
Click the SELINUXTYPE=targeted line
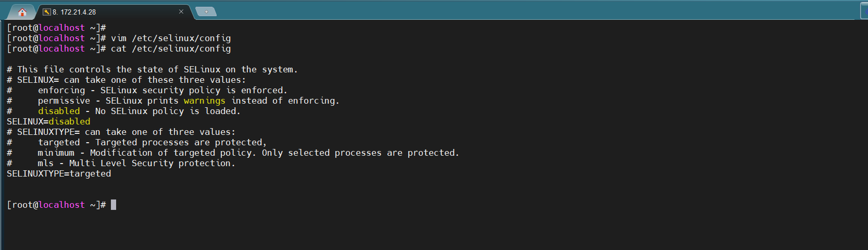(59, 173)
